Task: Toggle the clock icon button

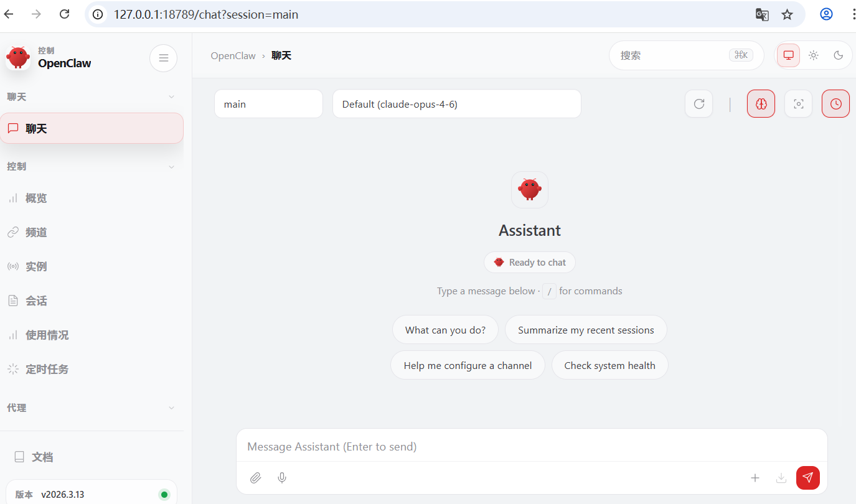Action: [835, 104]
